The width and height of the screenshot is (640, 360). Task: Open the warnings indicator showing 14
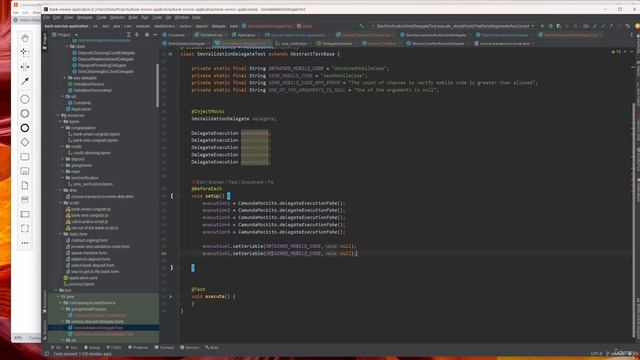coord(616,52)
